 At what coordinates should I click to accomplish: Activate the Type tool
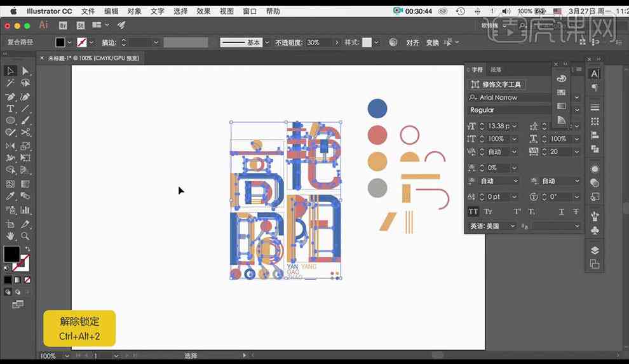tap(10, 109)
